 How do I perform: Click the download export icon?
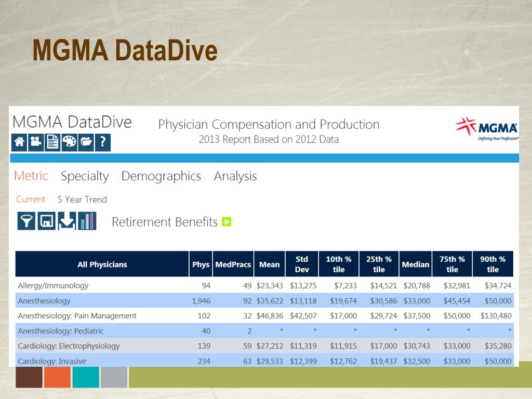pyautogui.click(x=67, y=221)
